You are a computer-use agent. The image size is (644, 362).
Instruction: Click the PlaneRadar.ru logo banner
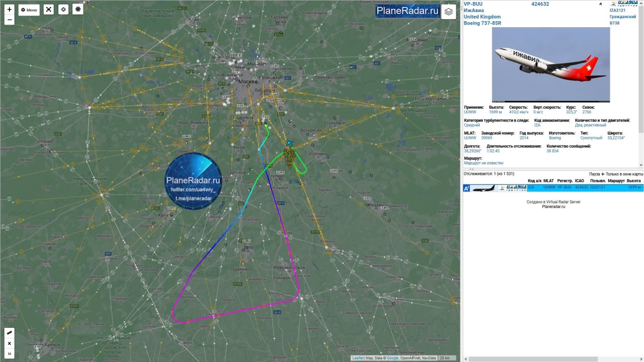408,11
